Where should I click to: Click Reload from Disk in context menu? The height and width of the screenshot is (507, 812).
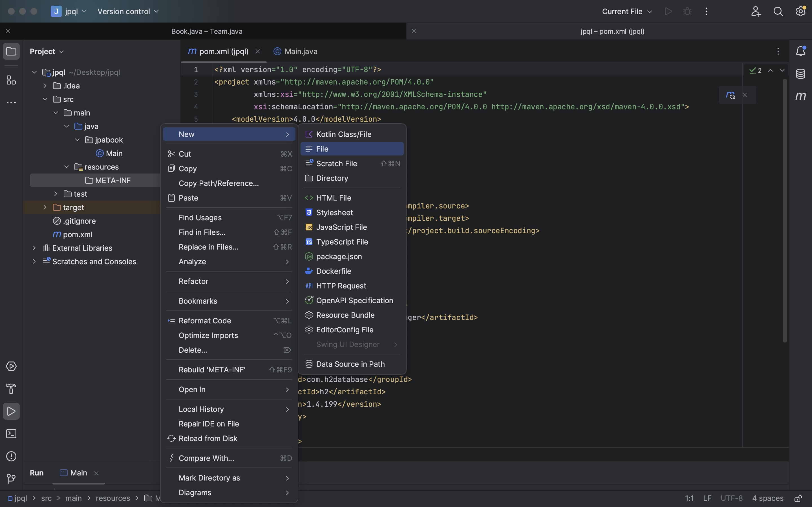click(208, 439)
